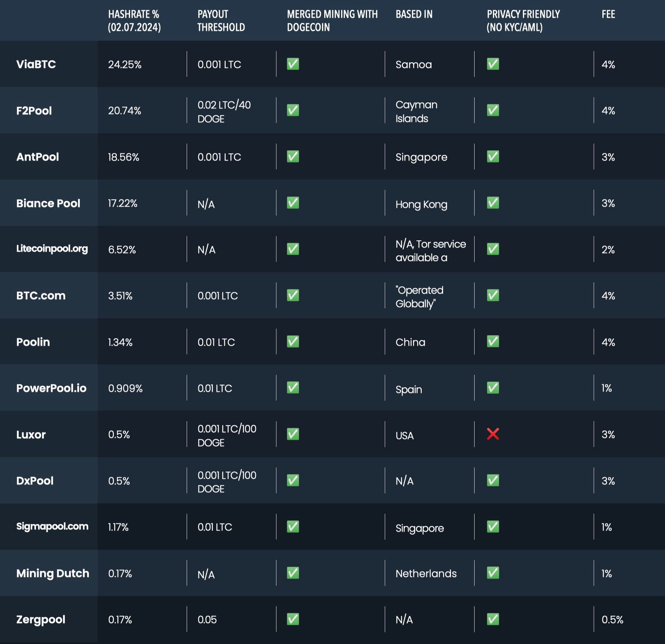Click the 'Luxor' pool name
This screenshot has width=665, height=644.
31,434
